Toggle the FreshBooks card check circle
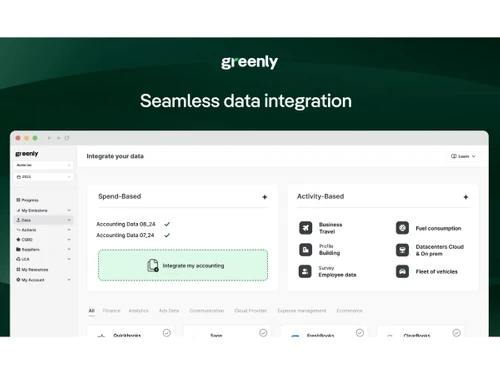The image size is (500, 375). click(x=360, y=333)
